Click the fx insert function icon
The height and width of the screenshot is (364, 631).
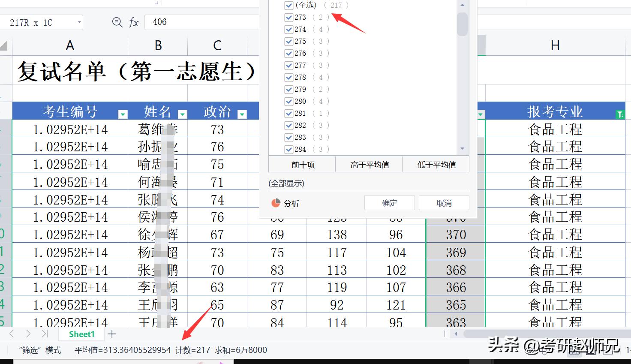click(133, 22)
